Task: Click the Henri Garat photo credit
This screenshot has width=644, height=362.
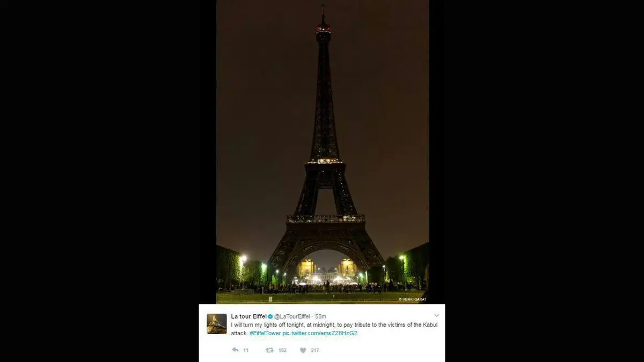Action: click(413, 299)
